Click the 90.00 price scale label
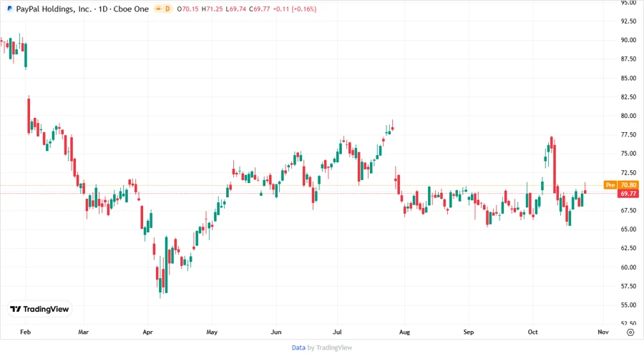Image resolution: width=644 pixels, height=356 pixels. point(628,40)
